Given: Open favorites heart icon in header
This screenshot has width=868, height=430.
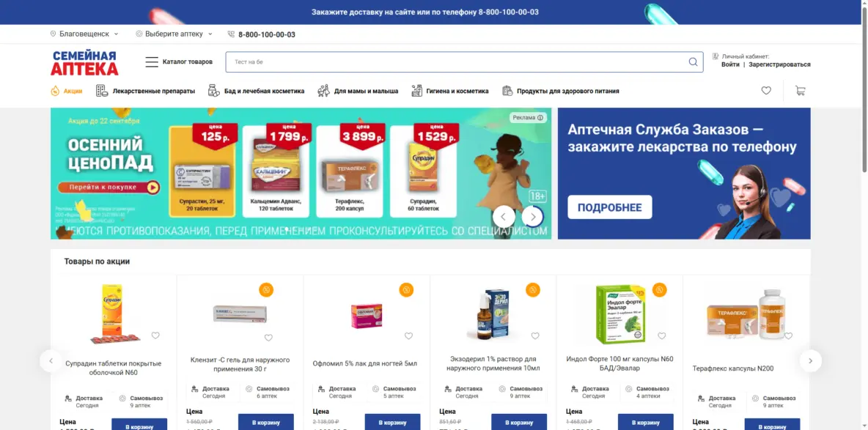Looking at the screenshot, I should (x=766, y=91).
